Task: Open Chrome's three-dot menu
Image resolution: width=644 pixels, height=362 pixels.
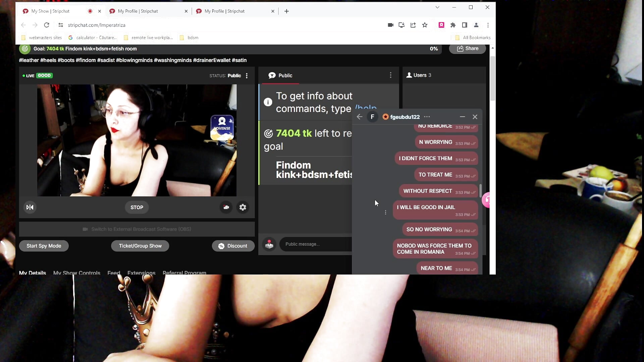Action: 488,25
